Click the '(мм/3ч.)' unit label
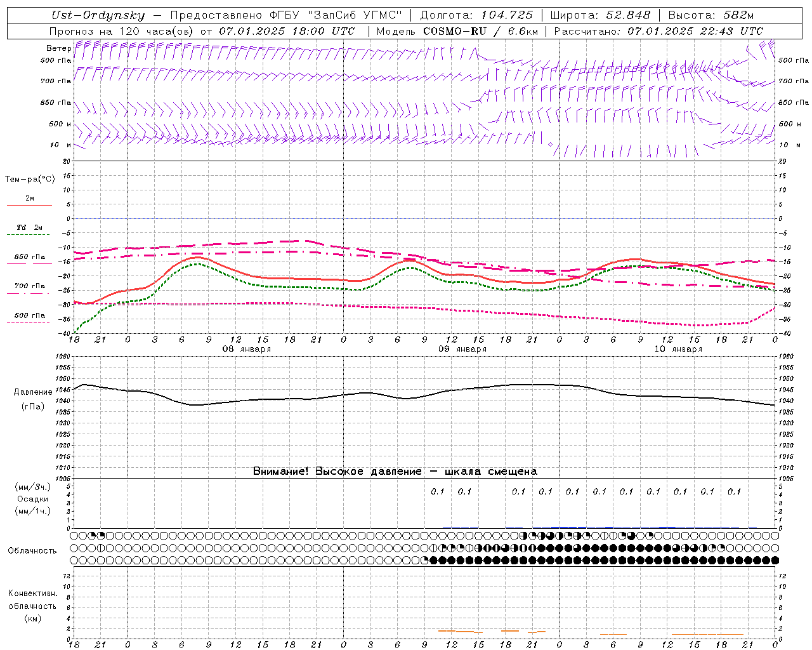This screenshot has width=812, height=650. (33, 487)
